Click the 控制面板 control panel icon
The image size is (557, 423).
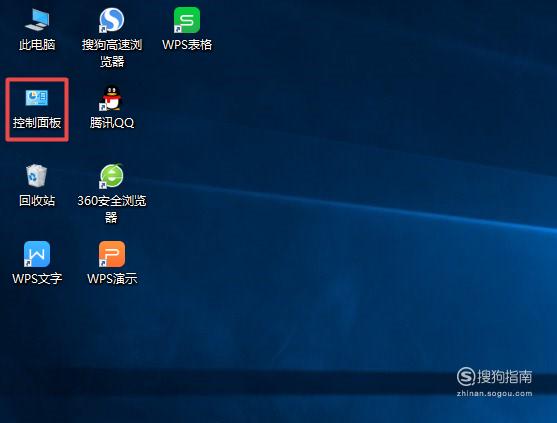tap(37, 98)
